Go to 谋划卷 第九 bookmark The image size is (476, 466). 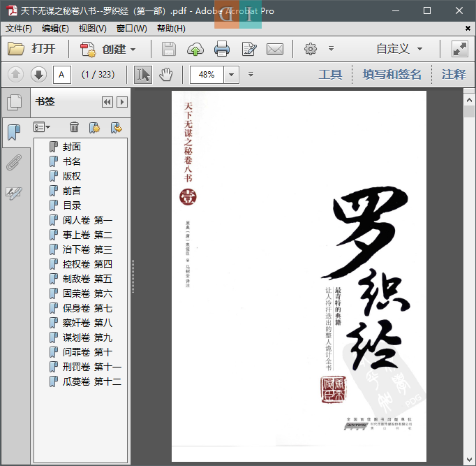(87, 337)
